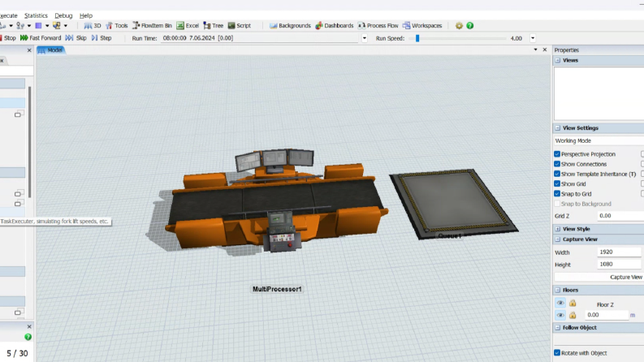The width and height of the screenshot is (644, 362).
Task: Disable Show Grid checkbox
Action: 557,183
